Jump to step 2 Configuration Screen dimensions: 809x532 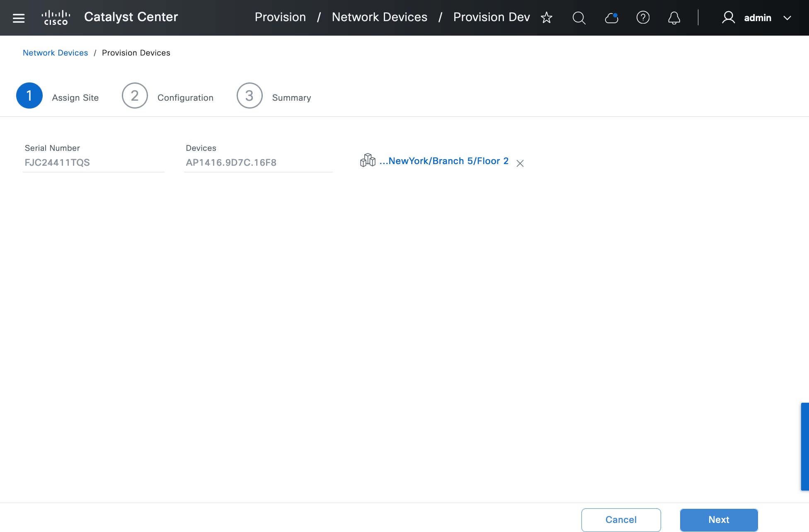coord(135,96)
